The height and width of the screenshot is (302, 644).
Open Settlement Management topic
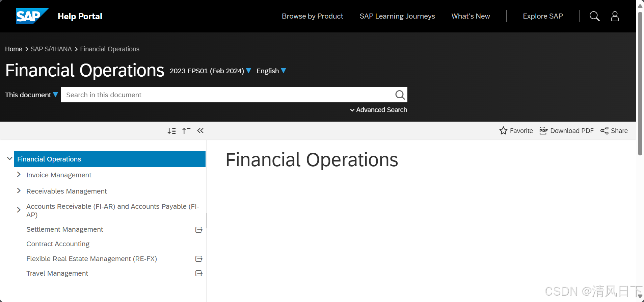[64, 229]
